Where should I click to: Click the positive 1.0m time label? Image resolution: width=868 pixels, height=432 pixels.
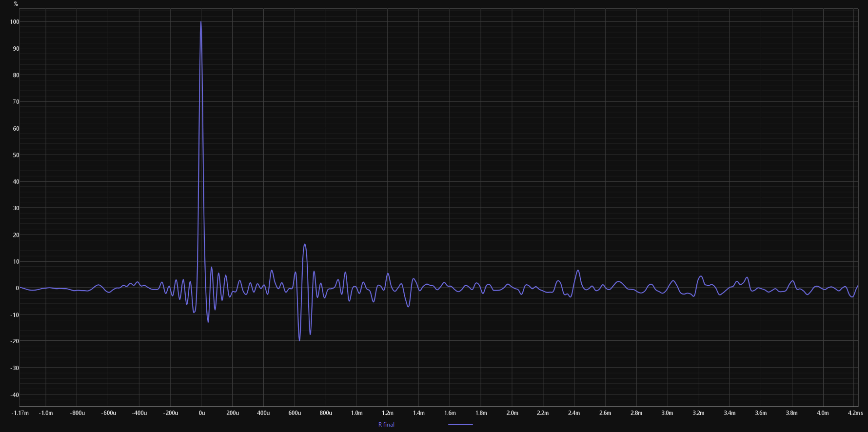tap(357, 413)
